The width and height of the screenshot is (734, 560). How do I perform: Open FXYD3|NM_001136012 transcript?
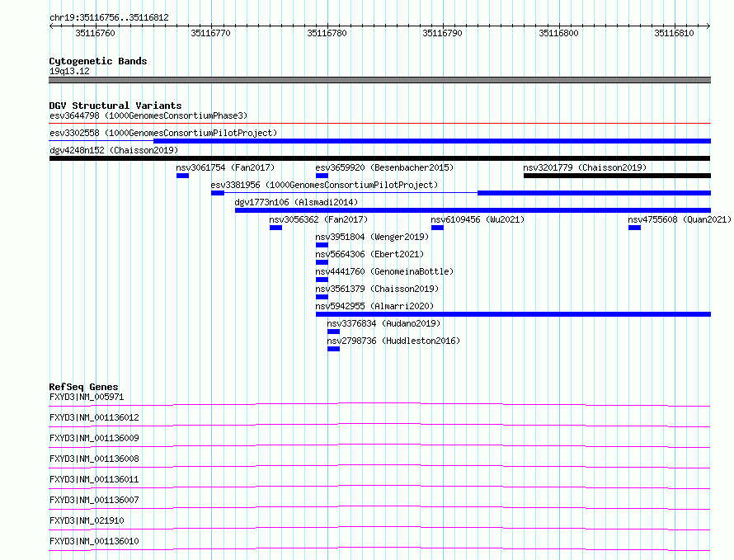pyautogui.click(x=94, y=417)
